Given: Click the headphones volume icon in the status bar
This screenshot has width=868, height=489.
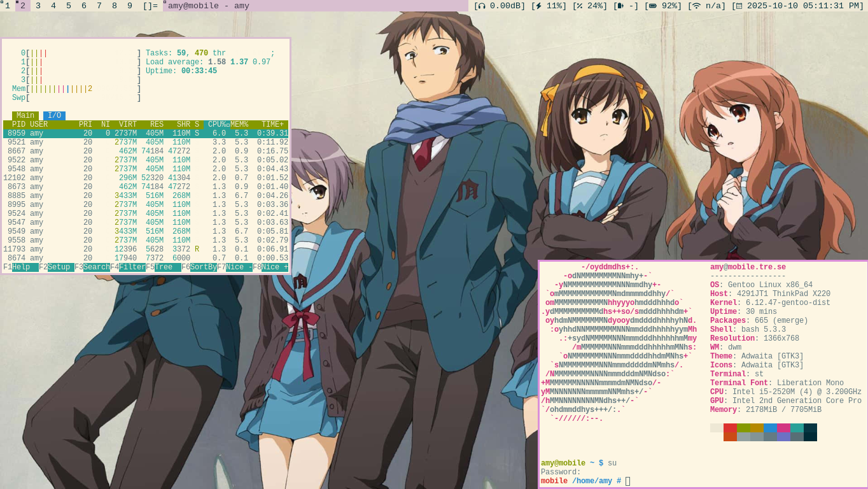Looking at the screenshot, I should pos(480,6).
